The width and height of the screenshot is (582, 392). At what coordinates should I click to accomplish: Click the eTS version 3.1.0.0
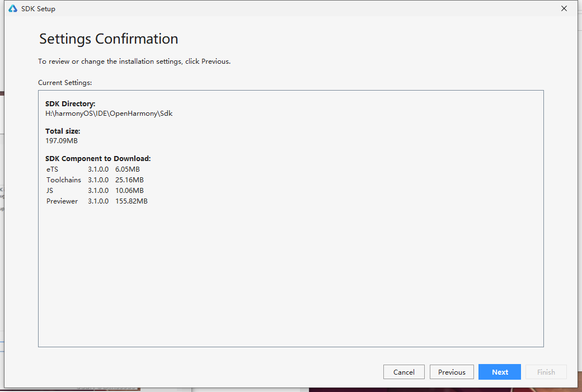point(98,169)
